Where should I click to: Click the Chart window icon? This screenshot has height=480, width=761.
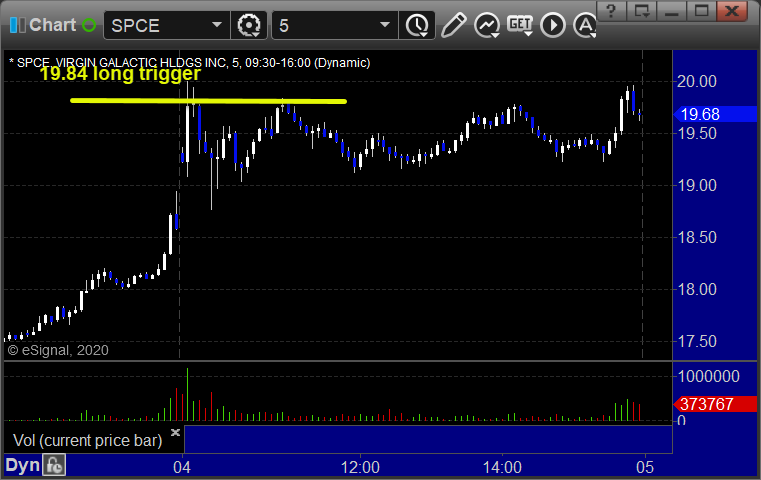pos(18,25)
